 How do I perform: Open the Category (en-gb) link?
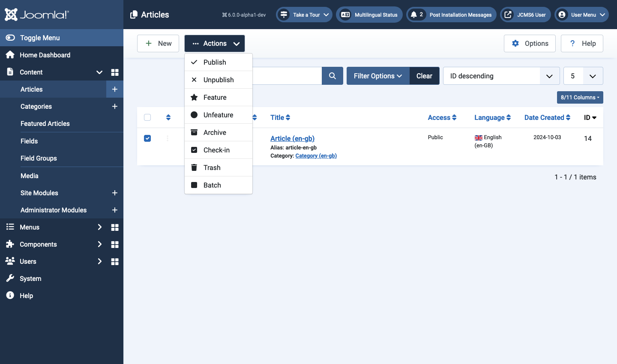[x=316, y=155]
